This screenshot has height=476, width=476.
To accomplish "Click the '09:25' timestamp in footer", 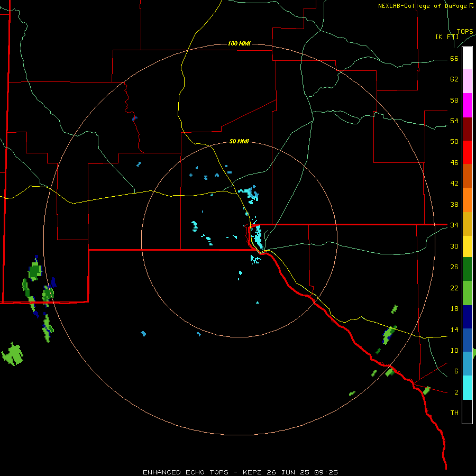I will (326, 472).
